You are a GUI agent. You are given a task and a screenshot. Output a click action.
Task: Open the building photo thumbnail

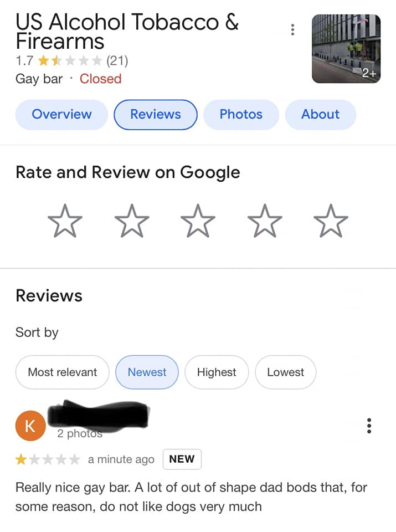point(346,49)
